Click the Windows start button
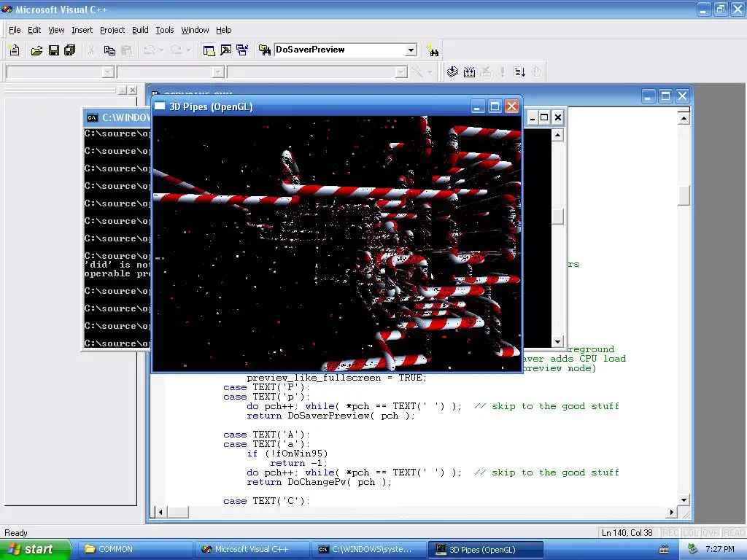Viewport: 747px width, 560px height. point(35,549)
